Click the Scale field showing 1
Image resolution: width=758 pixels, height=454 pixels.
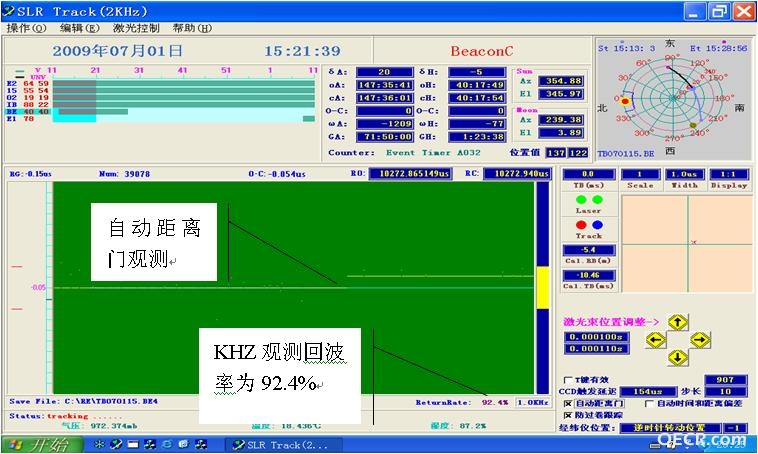[x=640, y=174]
